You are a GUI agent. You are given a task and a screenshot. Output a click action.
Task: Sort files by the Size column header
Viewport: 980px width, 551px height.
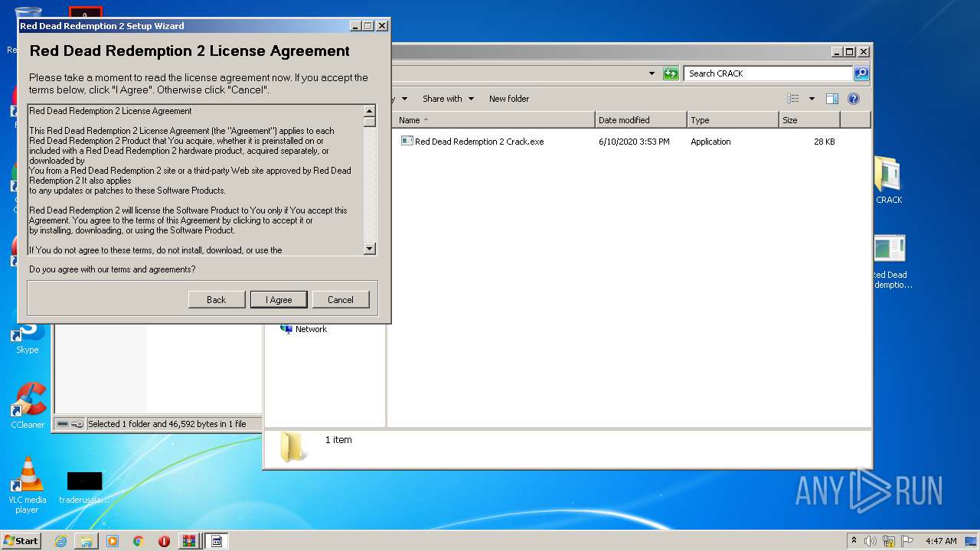tap(809, 120)
